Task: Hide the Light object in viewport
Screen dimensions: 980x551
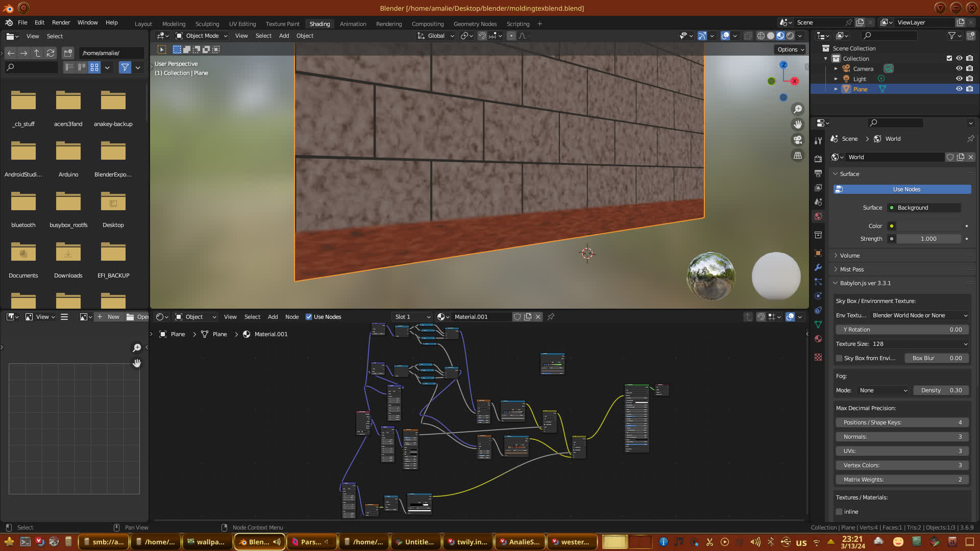Action: 959,79
